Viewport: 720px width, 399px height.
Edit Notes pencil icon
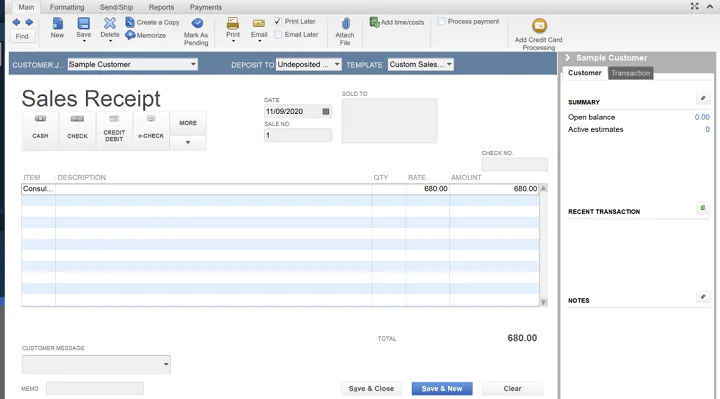click(x=703, y=297)
